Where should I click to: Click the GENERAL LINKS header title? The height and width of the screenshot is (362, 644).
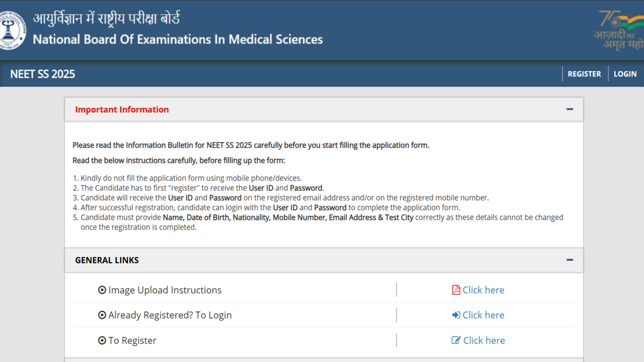(107, 260)
